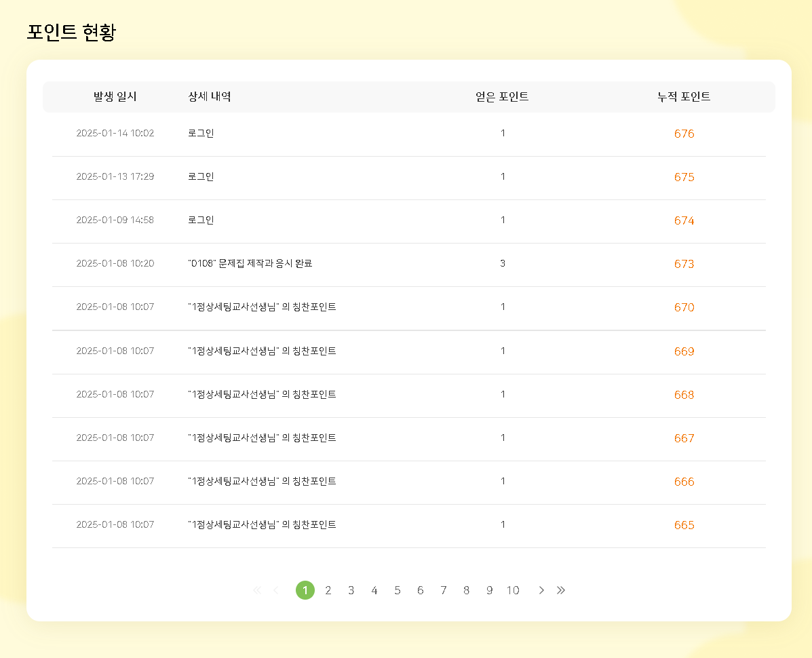Open page 10 of point list
Image resolution: width=812 pixels, height=658 pixels.
513,590
